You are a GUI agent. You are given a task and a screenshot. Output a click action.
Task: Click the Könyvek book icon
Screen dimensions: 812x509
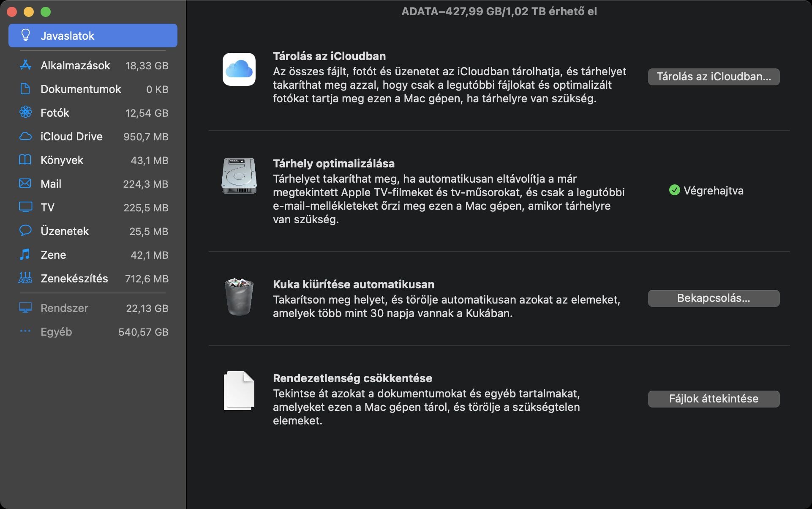(25, 160)
